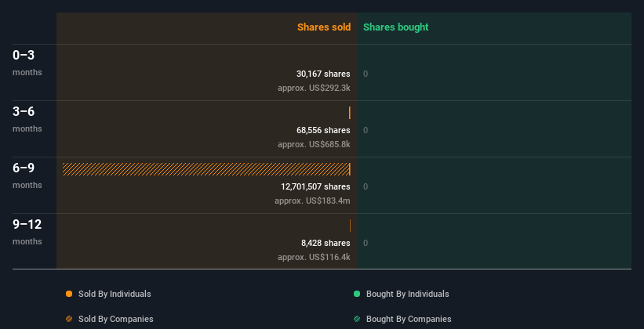Select the Bought By Companies legend label

(x=409, y=319)
